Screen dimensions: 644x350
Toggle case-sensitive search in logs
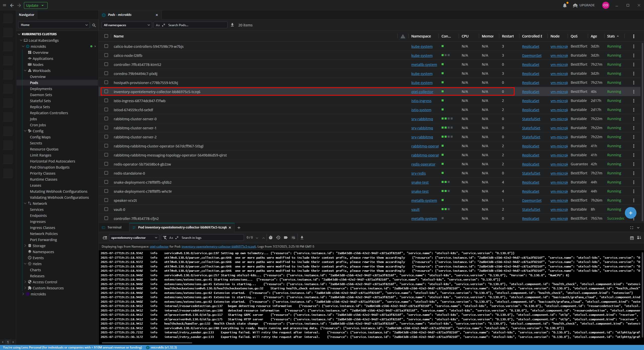pyautogui.click(x=171, y=238)
